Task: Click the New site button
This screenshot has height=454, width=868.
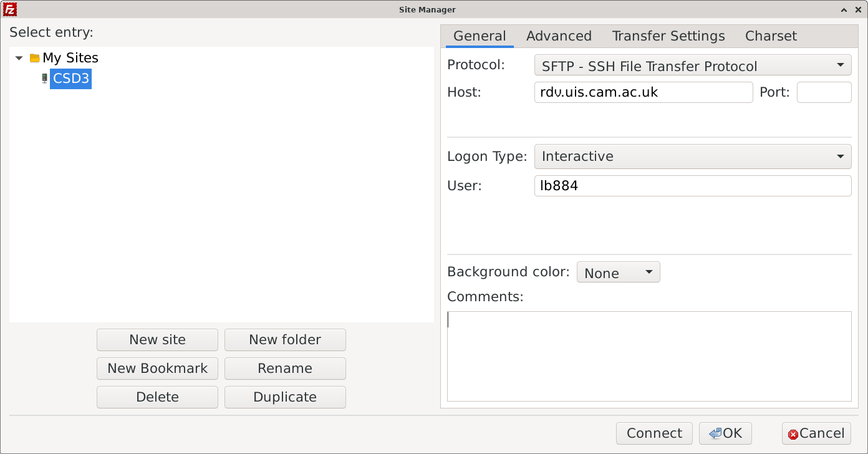Action: click(157, 340)
